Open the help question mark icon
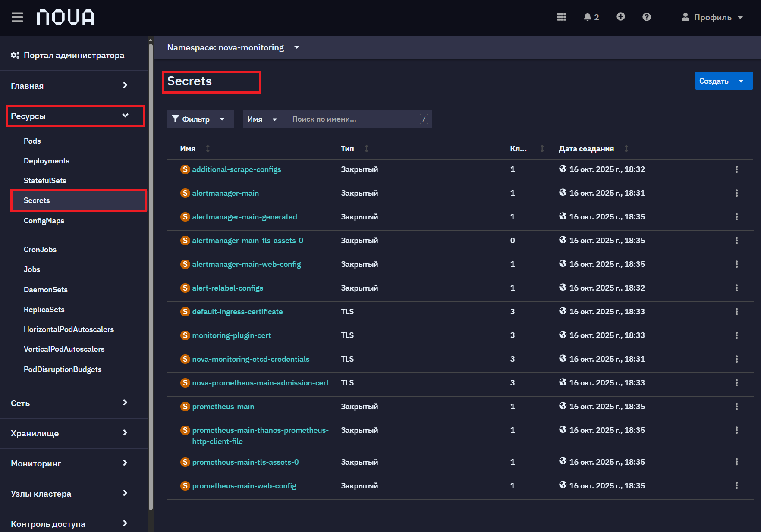The height and width of the screenshot is (532, 761). tap(646, 17)
